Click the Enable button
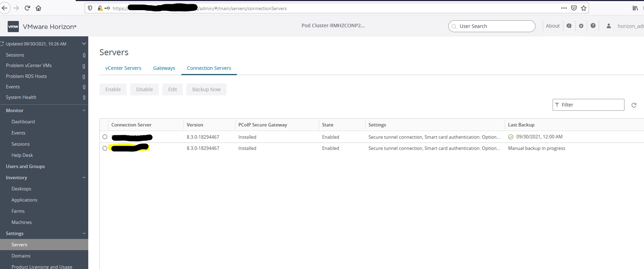The height and width of the screenshot is (269, 644). click(x=113, y=89)
